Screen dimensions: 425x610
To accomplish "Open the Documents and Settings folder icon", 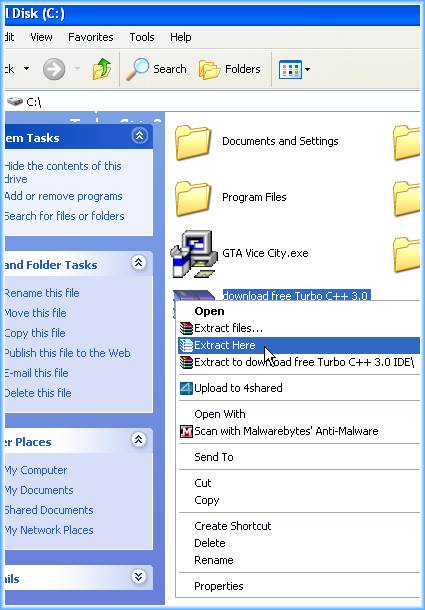I will click(x=193, y=142).
